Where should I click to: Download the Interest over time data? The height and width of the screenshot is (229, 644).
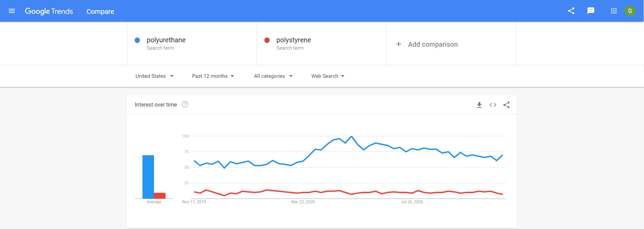pyautogui.click(x=479, y=105)
